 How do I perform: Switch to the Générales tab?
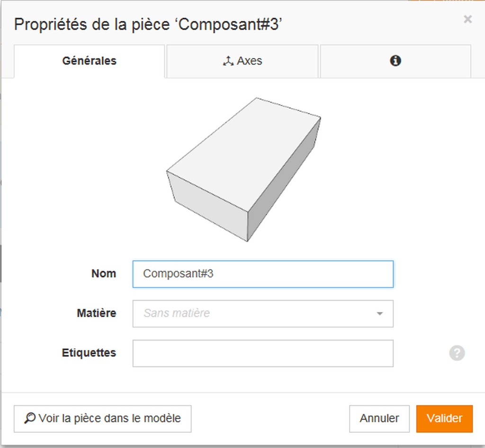click(x=89, y=61)
